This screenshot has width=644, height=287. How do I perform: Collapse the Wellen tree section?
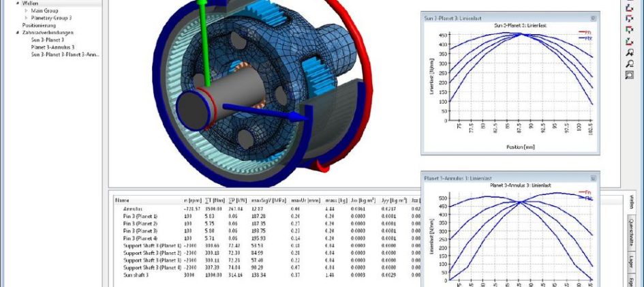pos(16,3)
